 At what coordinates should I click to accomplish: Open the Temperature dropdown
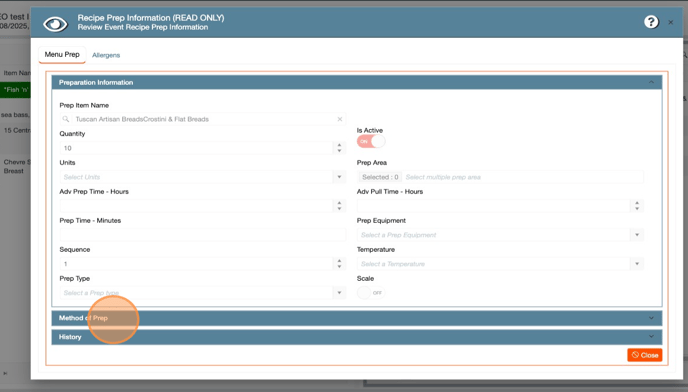(x=500, y=264)
